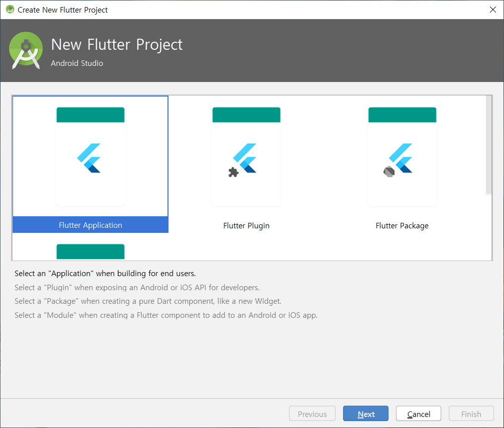This screenshot has height=428, width=504.
Task: Select the Flutter Application project thumbnail
Action: 91,156
